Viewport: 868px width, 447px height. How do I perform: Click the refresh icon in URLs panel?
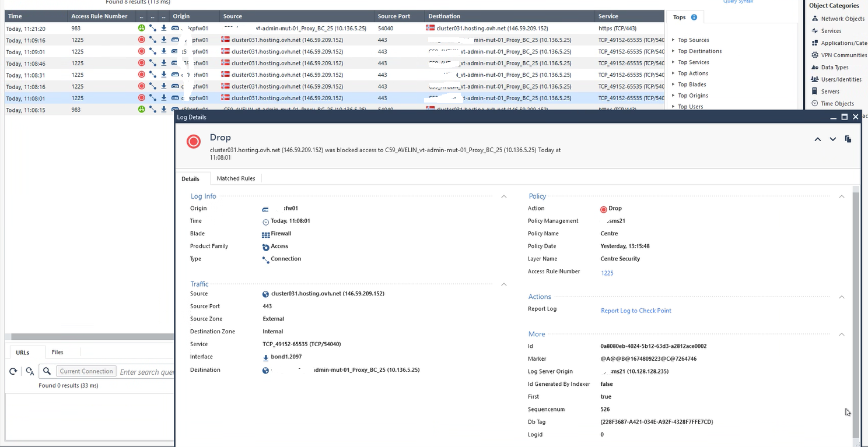13,371
